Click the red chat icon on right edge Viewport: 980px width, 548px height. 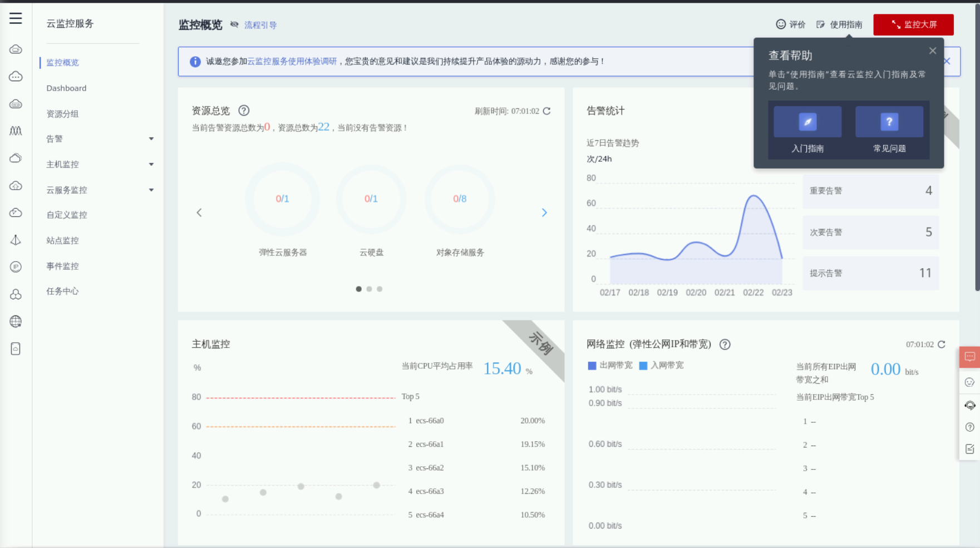click(x=969, y=357)
